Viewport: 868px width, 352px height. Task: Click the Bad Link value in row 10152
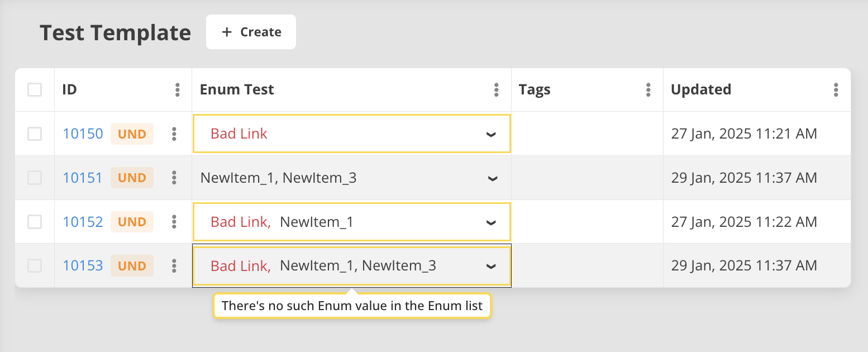[x=240, y=222]
